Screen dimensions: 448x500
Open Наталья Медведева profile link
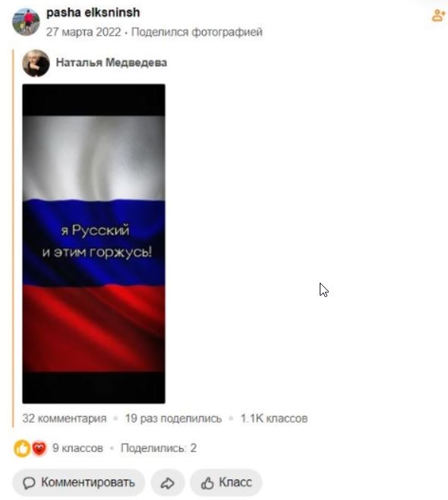112,62
